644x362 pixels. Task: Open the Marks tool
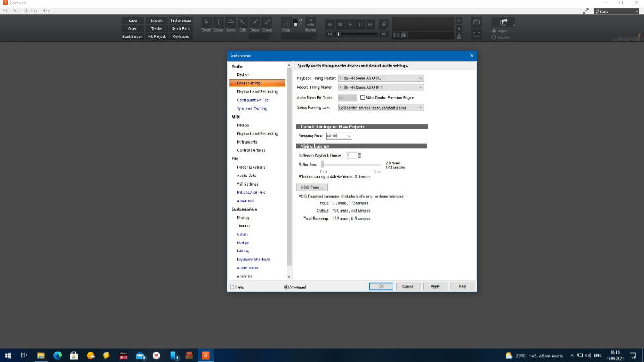[310, 24]
